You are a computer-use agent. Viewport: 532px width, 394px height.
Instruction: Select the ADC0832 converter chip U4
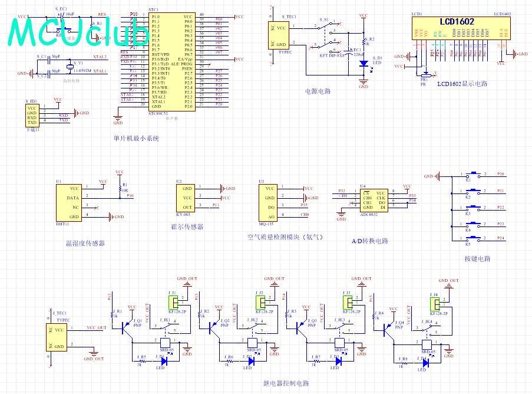[374, 201]
